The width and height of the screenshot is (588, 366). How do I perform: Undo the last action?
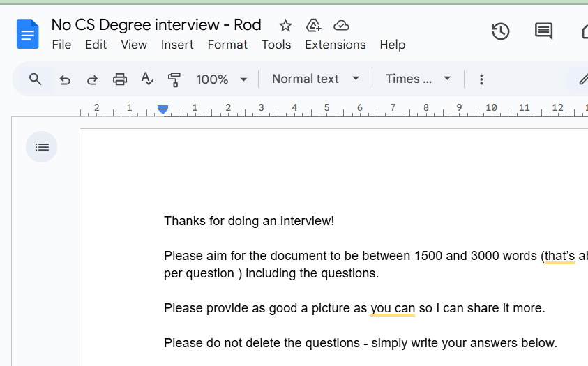[65, 79]
